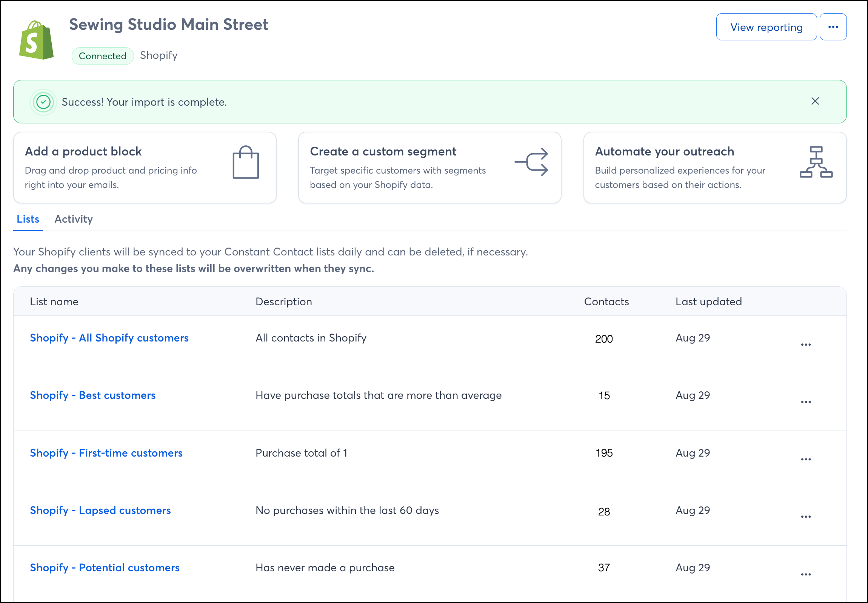Open Shopify - All Shopify customers list
Viewport: 868px width, 603px height.
click(x=109, y=338)
